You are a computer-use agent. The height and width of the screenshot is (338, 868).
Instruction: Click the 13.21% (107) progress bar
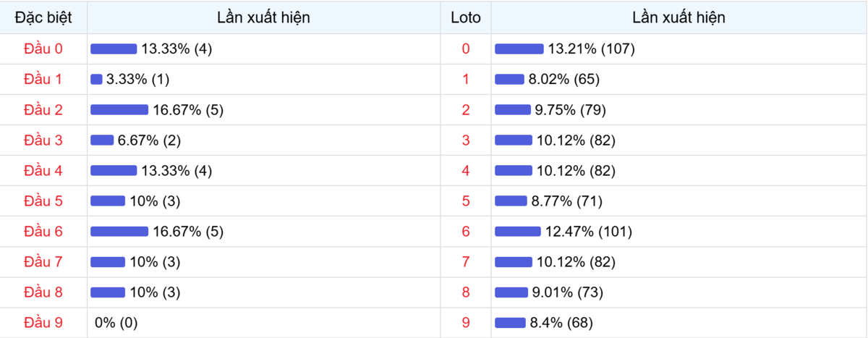pyautogui.click(x=519, y=48)
